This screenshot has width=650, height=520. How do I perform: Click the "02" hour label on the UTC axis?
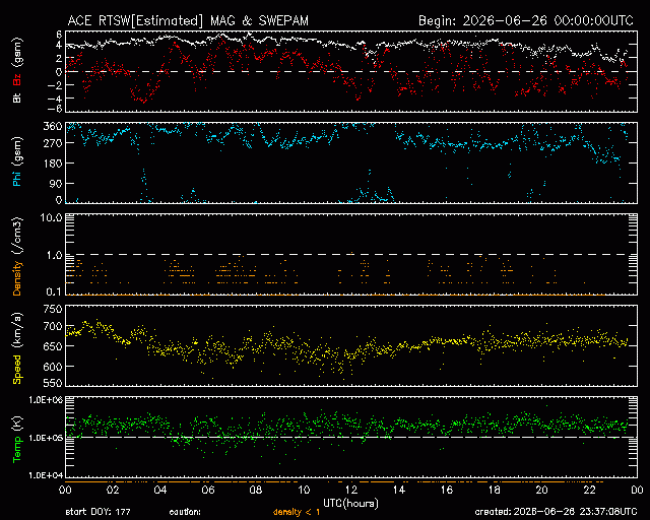coord(113,490)
